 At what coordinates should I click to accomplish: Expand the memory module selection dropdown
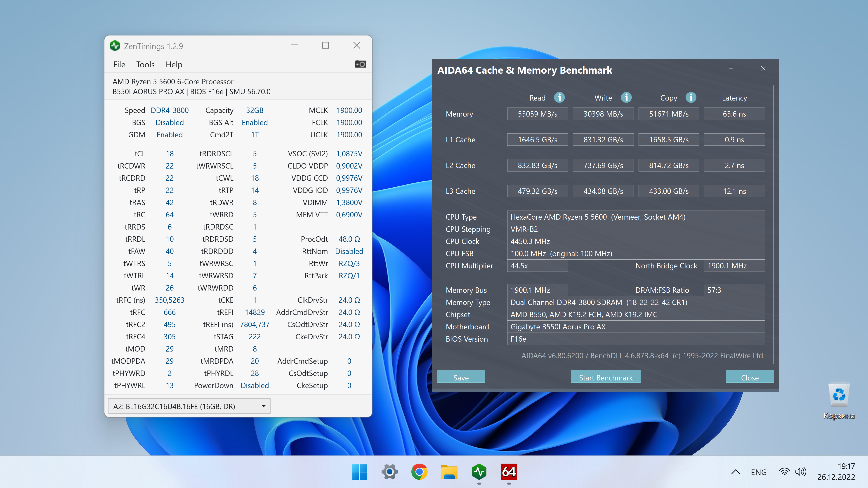[x=264, y=406]
